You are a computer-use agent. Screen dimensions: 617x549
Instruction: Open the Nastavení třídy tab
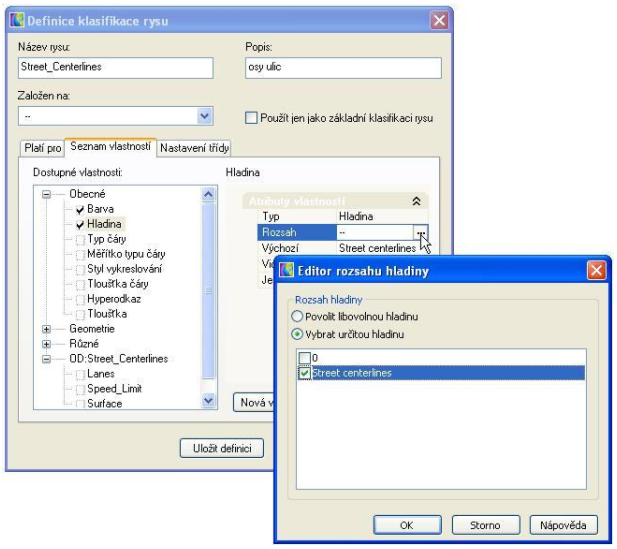[x=195, y=148]
